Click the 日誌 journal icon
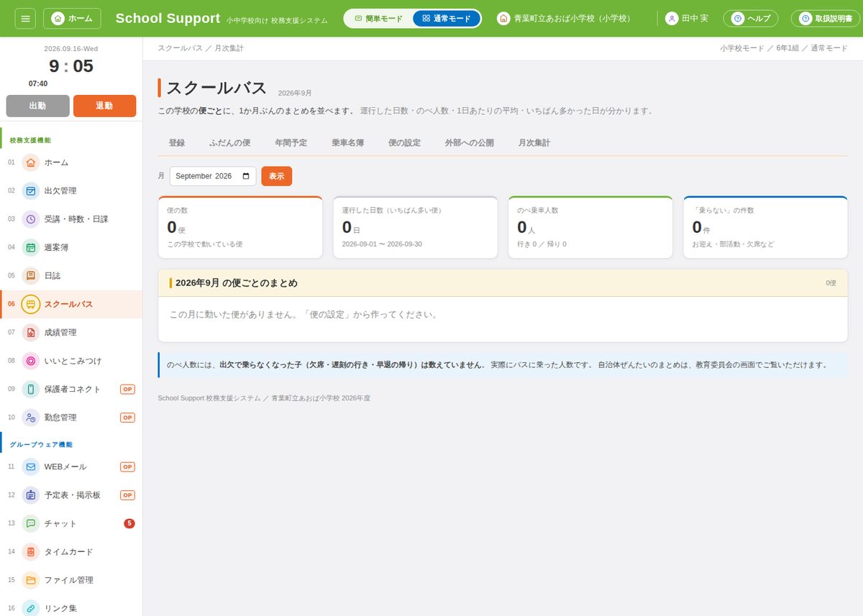The width and height of the screenshot is (863, 616). (x=31, y=275)
